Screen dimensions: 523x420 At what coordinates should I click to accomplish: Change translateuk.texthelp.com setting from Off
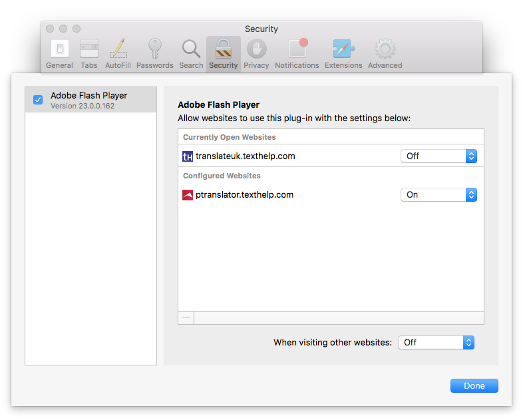(438, 156)
